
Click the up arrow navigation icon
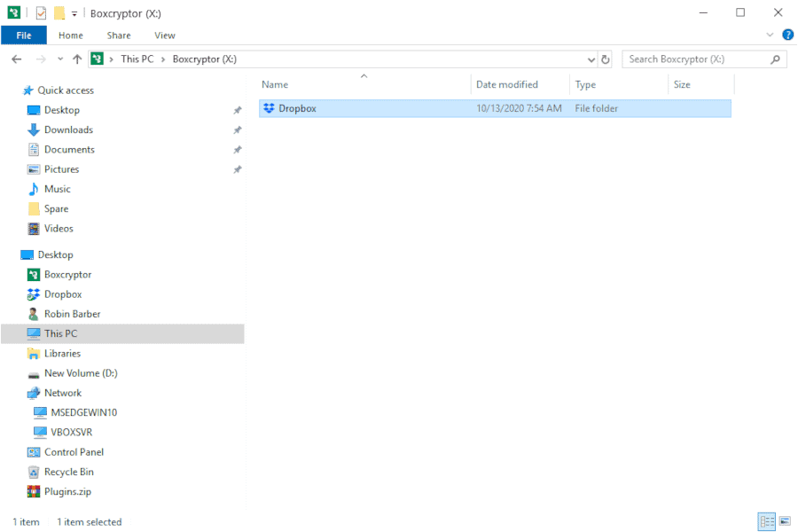[78, 59]
